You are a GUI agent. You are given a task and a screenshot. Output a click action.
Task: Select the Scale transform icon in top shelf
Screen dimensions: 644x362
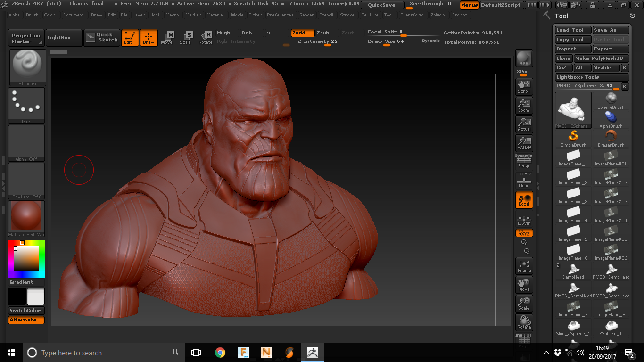pyautogui.click(x=186, y=38)
